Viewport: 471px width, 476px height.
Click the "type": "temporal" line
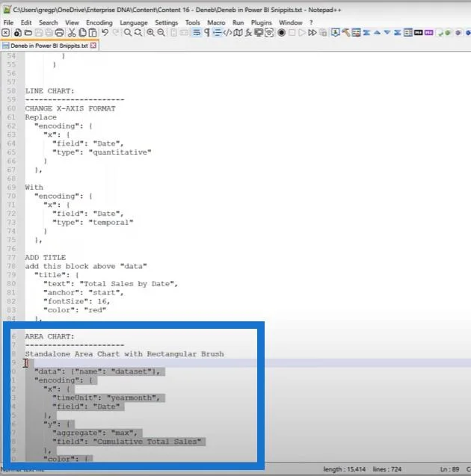[93, 222]
